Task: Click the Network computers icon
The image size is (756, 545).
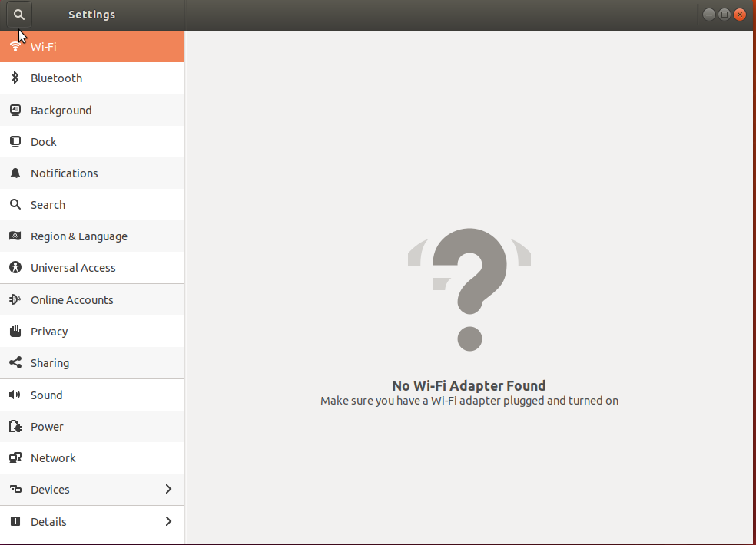Action: 15,457
